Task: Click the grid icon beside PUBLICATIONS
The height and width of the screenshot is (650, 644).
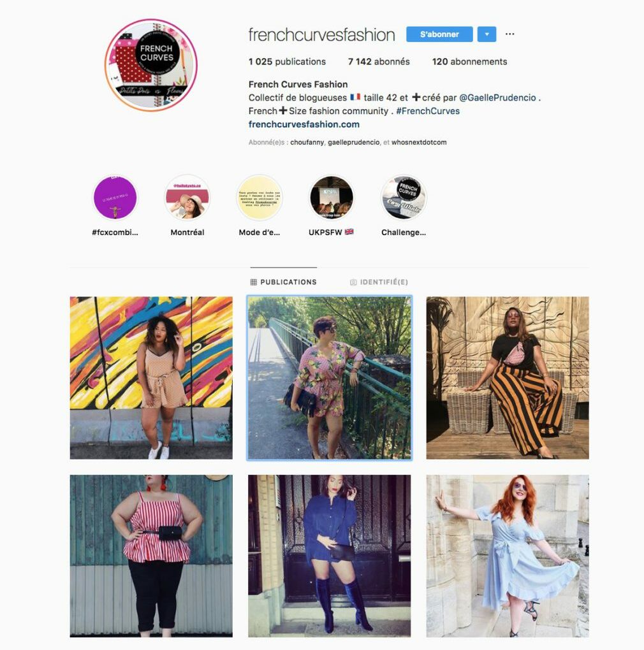Action: [253, 282]
